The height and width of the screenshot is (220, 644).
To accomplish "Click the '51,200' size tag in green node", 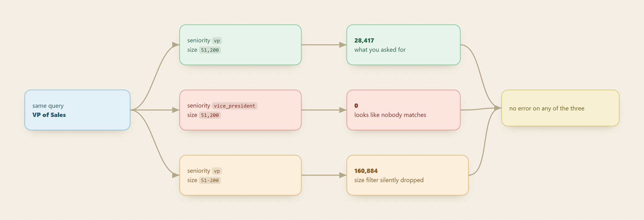I will click(210, 50).
